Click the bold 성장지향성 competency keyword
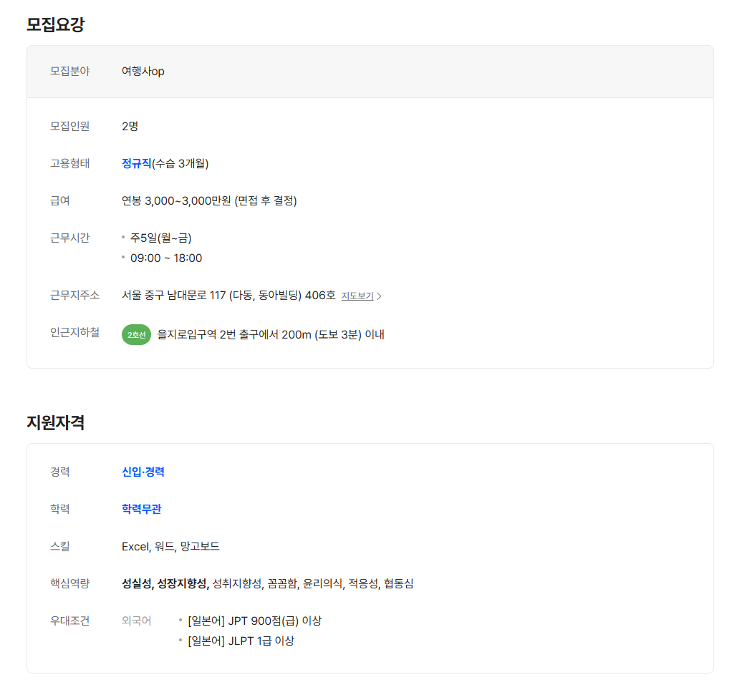 [183, 583]
